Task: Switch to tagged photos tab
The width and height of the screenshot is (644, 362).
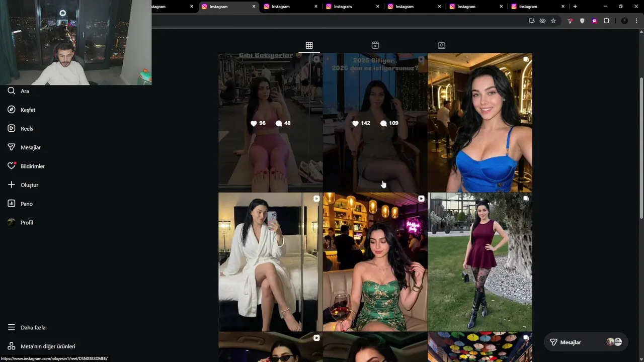Action: [x=441, y=45]
